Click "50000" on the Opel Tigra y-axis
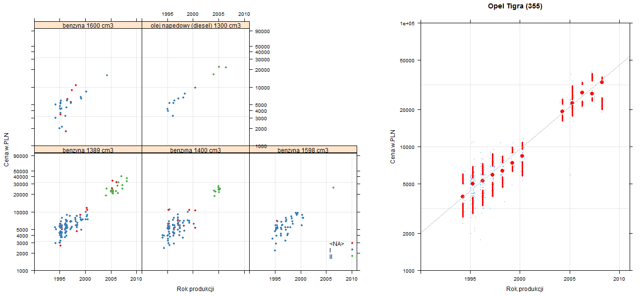 (408, 60)
